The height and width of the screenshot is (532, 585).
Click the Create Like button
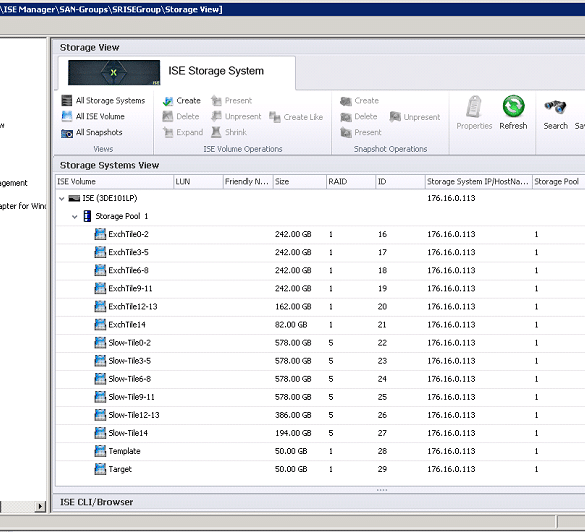click(x=296, y=117)
